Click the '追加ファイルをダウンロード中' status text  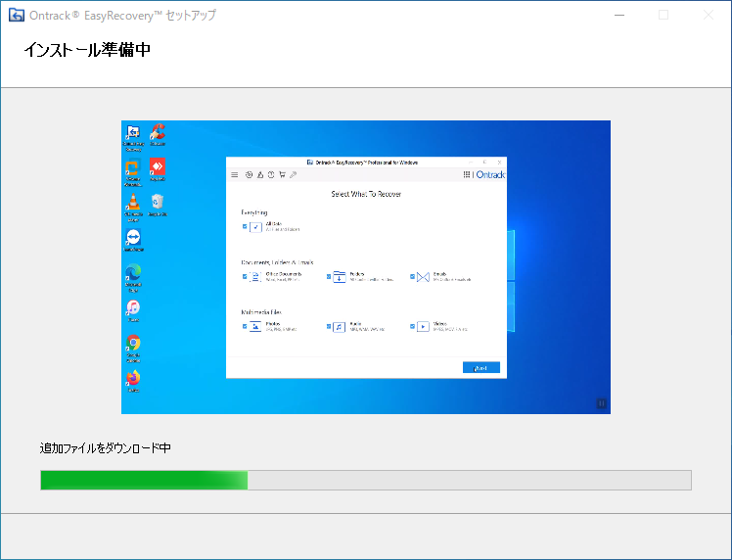[x=105, y=448]
